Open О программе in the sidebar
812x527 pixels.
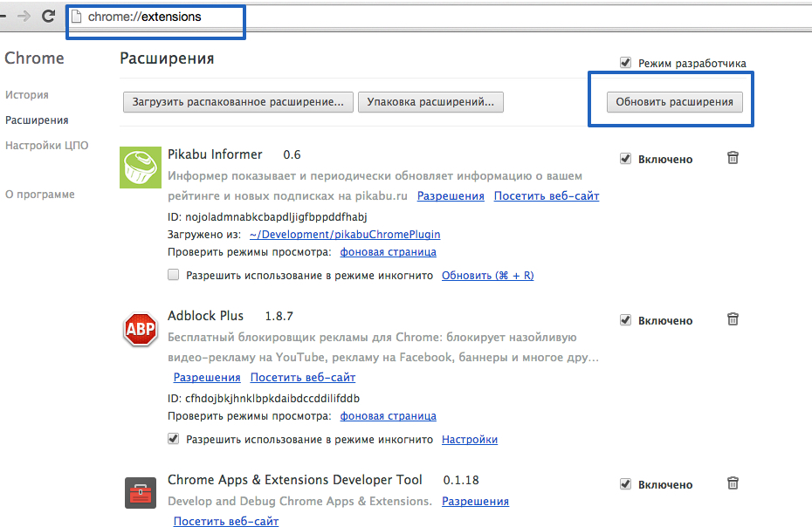click(x=40, y=194)
